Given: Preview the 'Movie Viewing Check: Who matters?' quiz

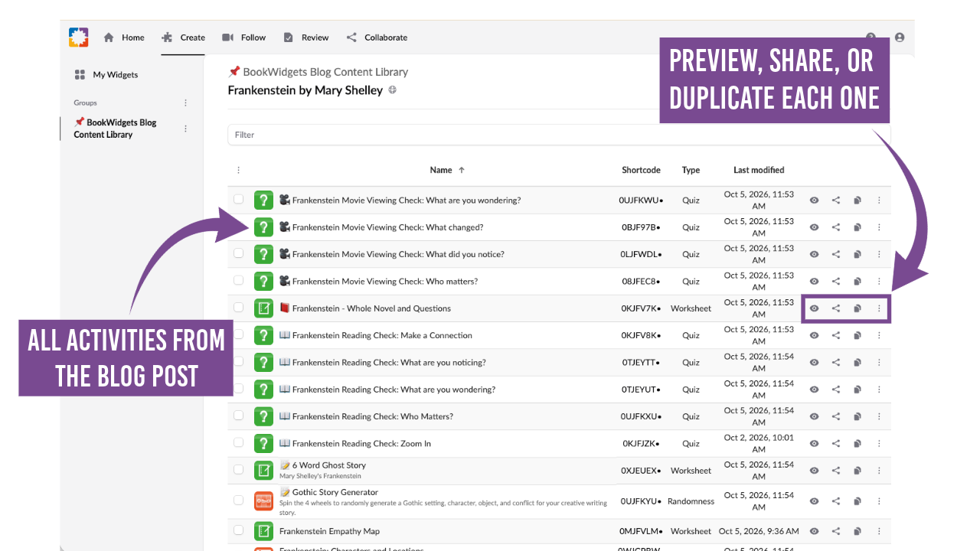Looking at the screenshot, I should (x=814, y=282).
